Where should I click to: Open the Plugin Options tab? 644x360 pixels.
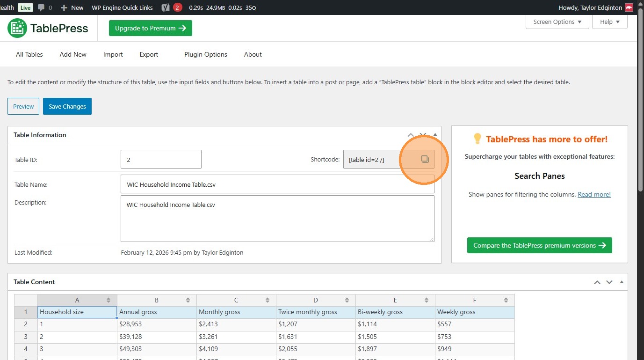pyautogui.click(x=205, y=54)
